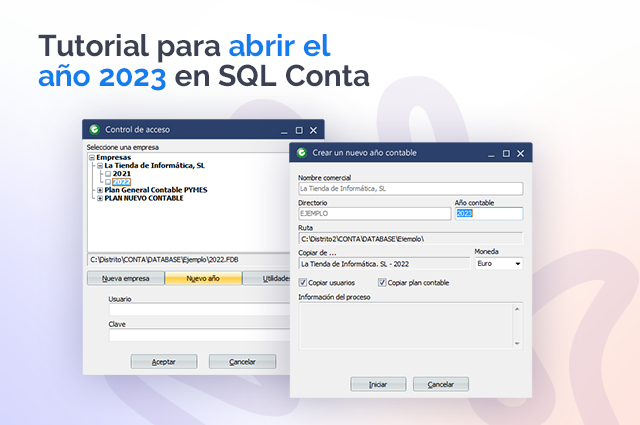Viewport: 640px width, 425px height.
Task: Uncheck Copiar plan contable option
Action: point(382,283)
